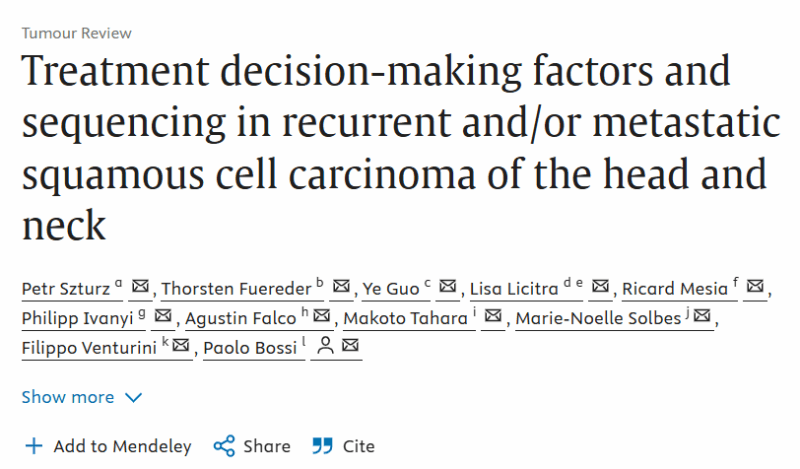
Task: Open the Share options
Action: [252, 446]
